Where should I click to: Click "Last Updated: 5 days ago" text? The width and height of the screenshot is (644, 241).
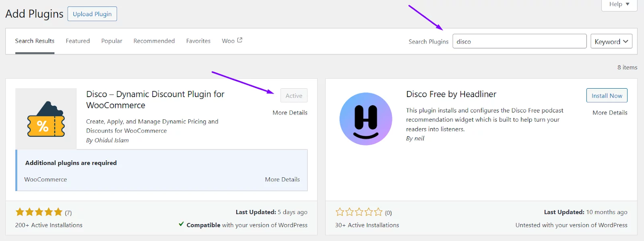(x=271, y=212)
